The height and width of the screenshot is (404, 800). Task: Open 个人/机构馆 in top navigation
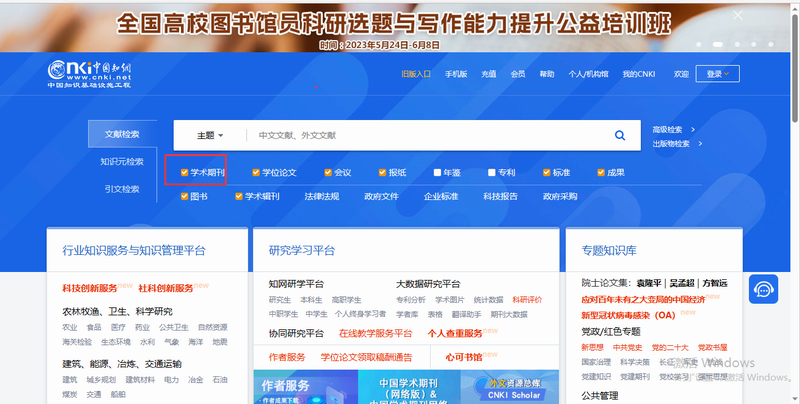[x=588, y=74]
